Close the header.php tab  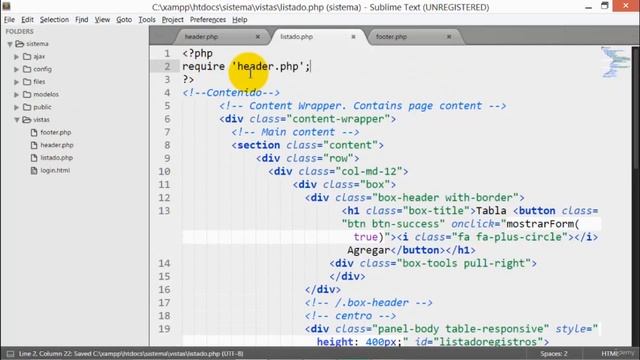point(258,37)
